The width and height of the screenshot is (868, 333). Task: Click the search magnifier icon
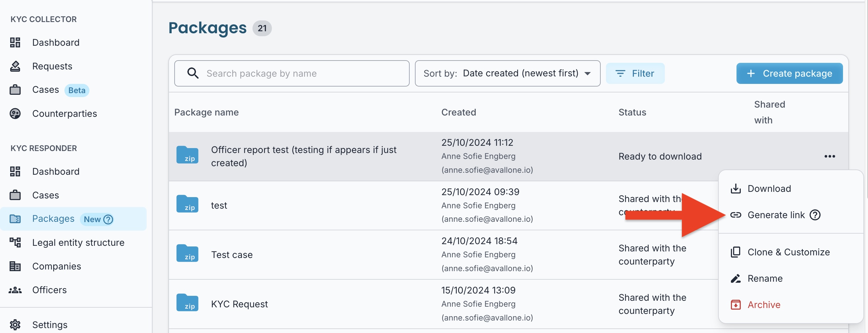pos(193,73)
